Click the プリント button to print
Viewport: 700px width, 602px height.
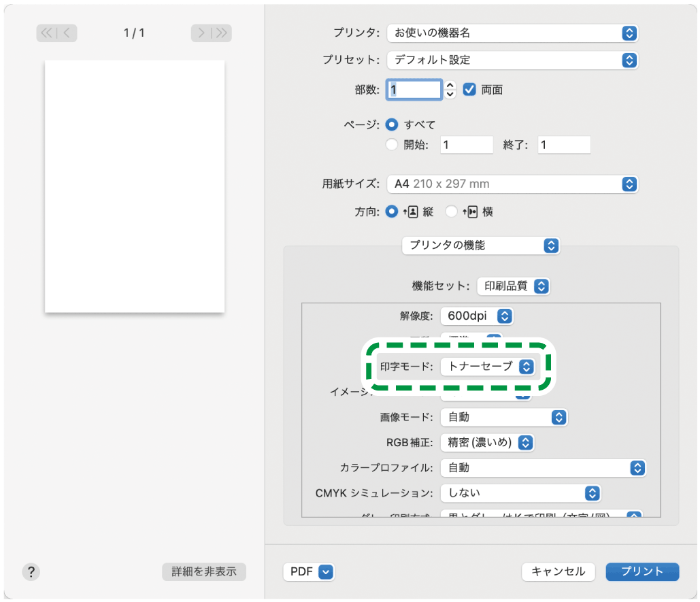point(641,571)
